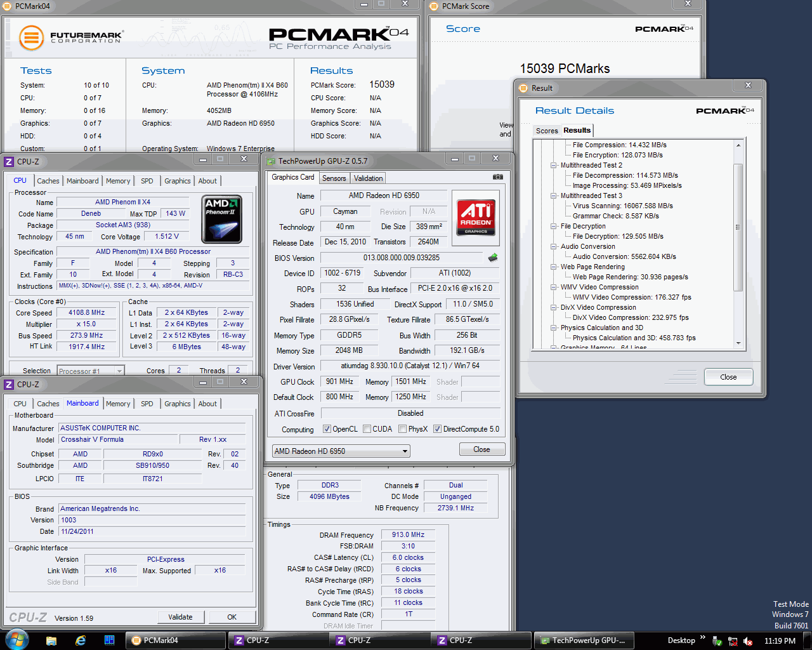
Task: Click the GPU-Z camera screenshot icon
Action: coord(498,177)
